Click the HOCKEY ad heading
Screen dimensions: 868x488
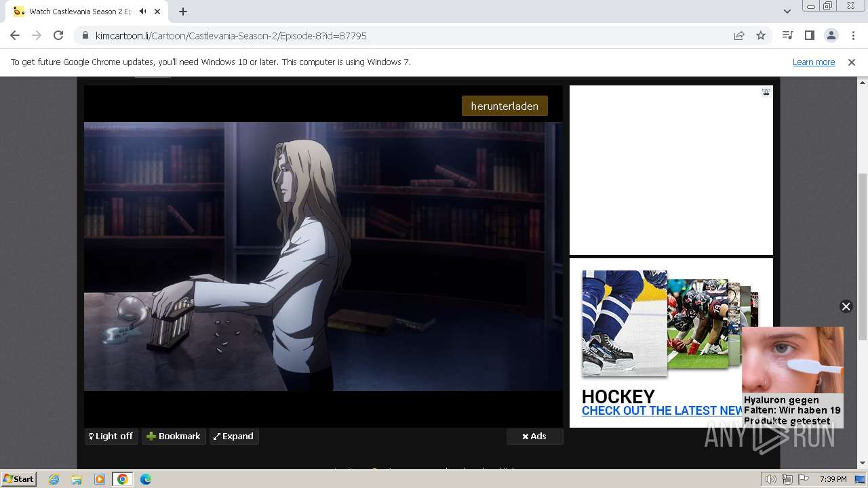click(618, 396)
